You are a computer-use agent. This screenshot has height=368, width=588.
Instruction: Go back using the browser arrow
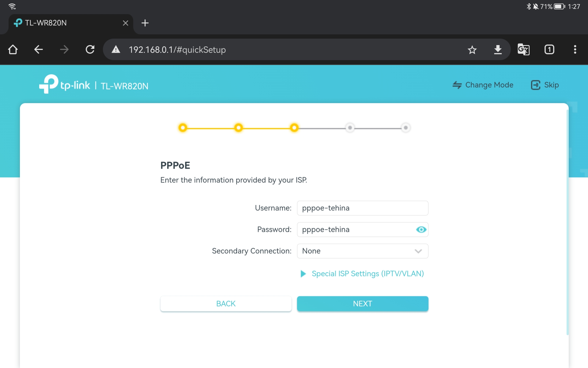[39, 49]
